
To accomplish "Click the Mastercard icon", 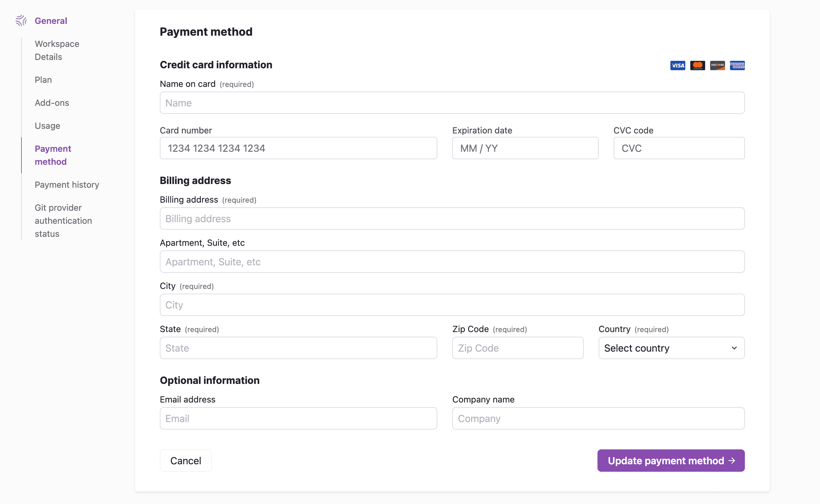I will (697, 65).
